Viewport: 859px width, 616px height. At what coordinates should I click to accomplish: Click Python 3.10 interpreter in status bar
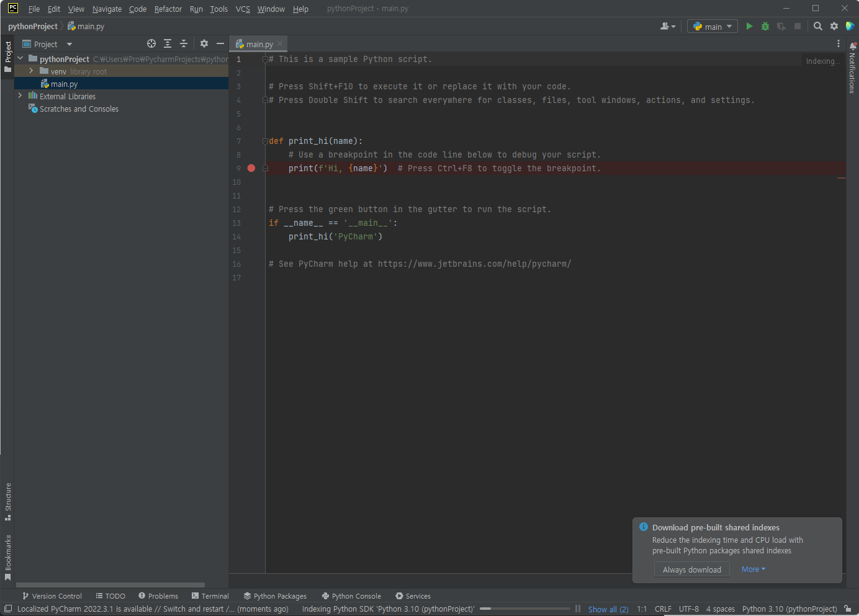click(789, 609)
